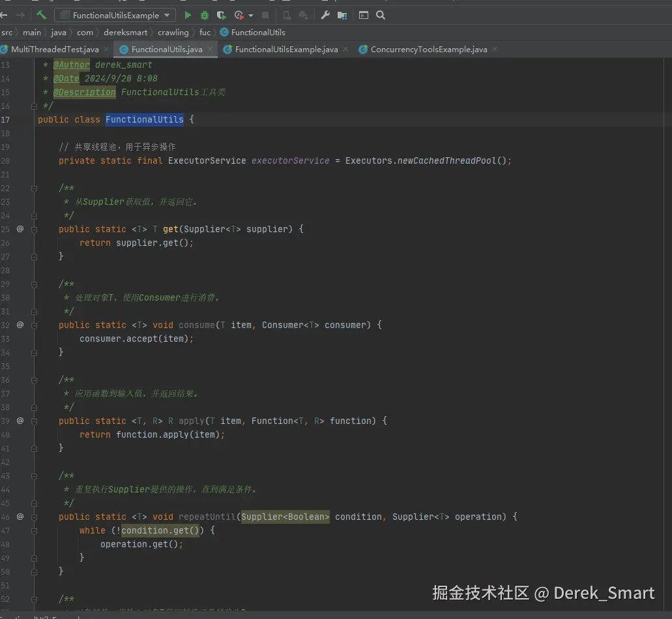The width and height of the screenshot is (672, 619).
Task: Open Project Structure folder icon
Action: click(342, 15)
